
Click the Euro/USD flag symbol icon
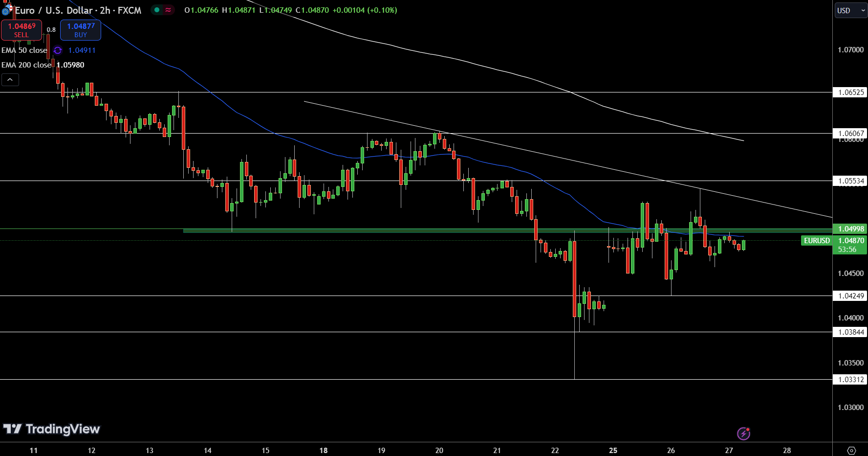tap(7, 10)
